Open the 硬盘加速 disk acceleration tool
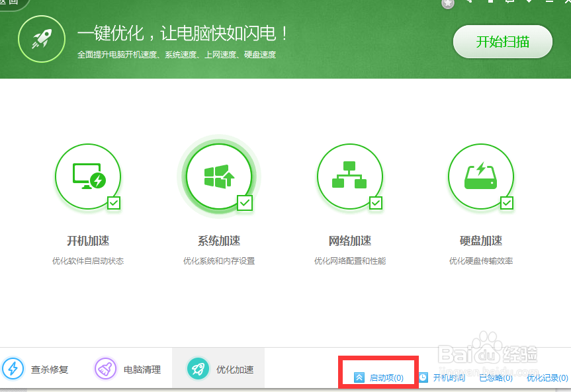571x392 pixels. (480, 177)
